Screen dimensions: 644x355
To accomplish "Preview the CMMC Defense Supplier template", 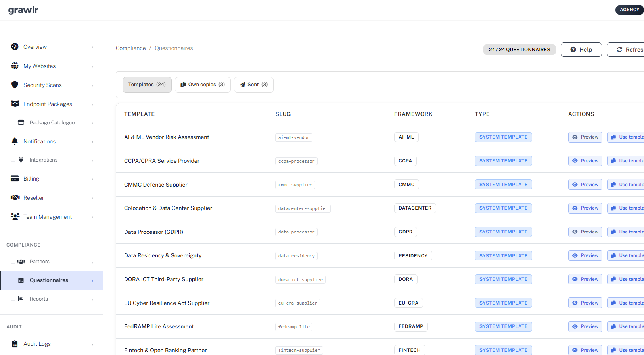I will (585, 185).
